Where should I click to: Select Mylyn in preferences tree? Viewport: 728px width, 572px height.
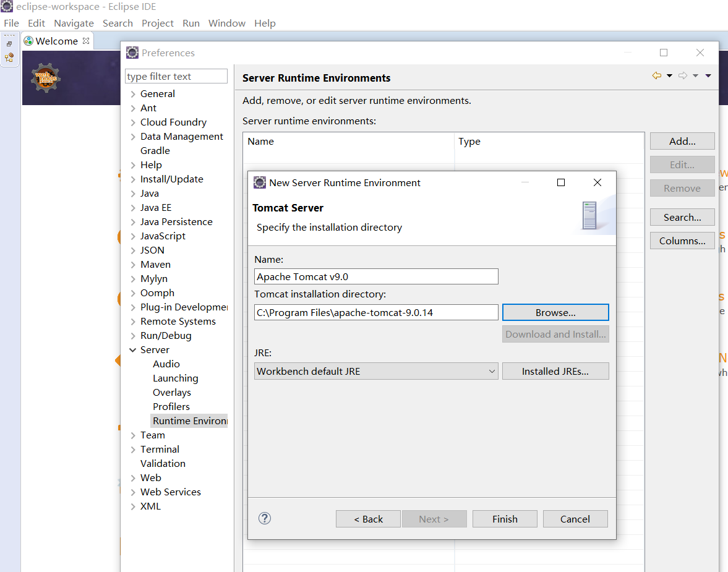[x=154, y=279]
